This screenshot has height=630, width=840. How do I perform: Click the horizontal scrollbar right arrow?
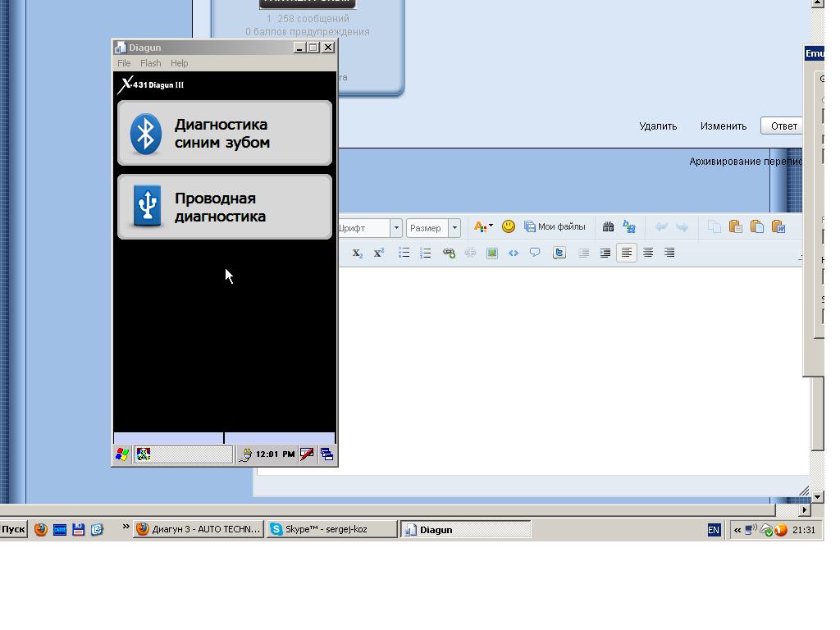[x=804, y=509]
